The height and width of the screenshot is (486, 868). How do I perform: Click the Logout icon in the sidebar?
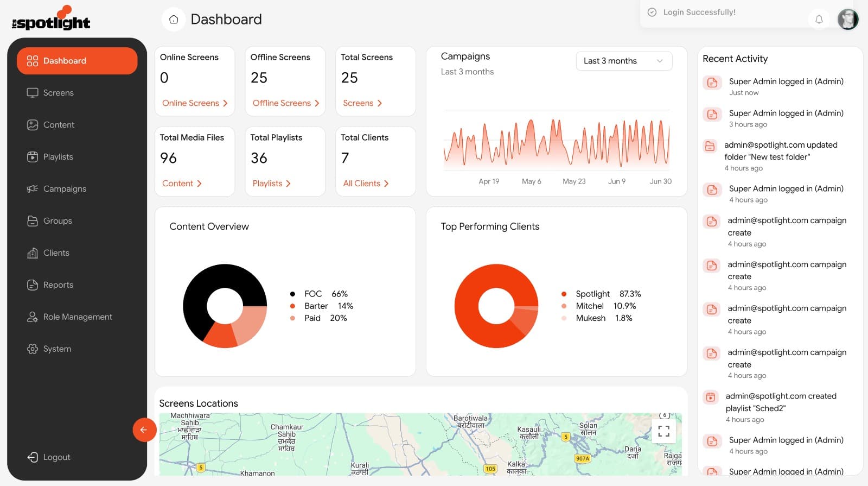tap(33, 457)
